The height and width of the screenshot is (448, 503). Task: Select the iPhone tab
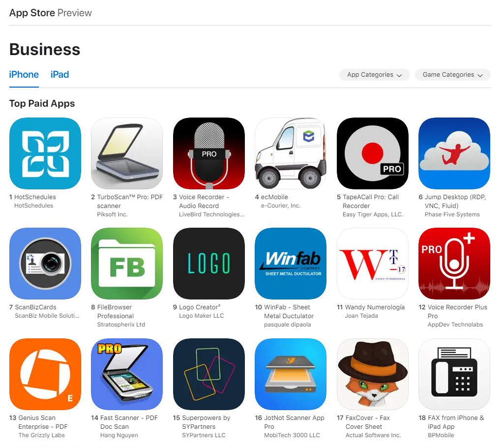pyautogui.click(x=24, y=74)
